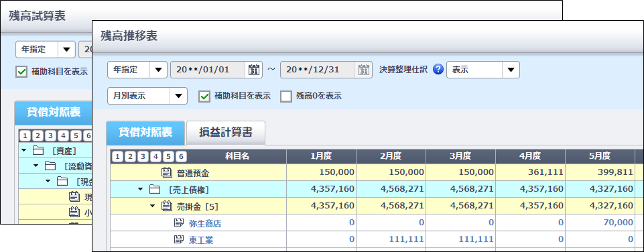This screenshot has height=252, width=644.
Task: Click 売掛金 5月度 value 4,327,160
Action: point(612,206)
